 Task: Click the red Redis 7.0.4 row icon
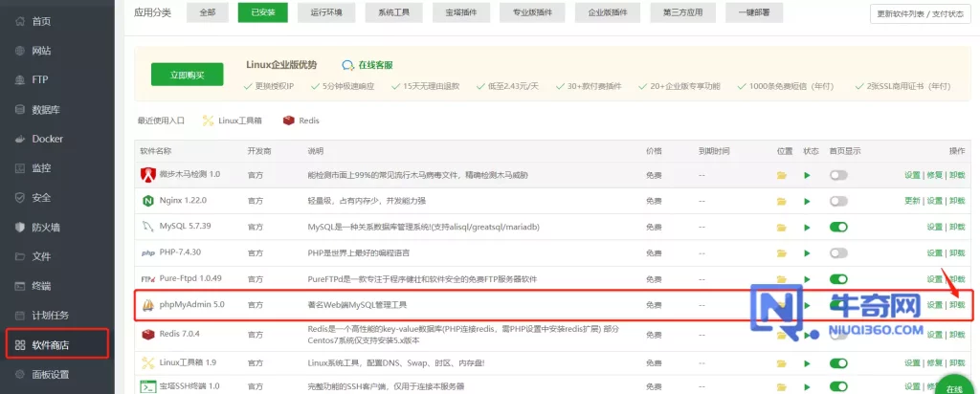click(148, 335)
